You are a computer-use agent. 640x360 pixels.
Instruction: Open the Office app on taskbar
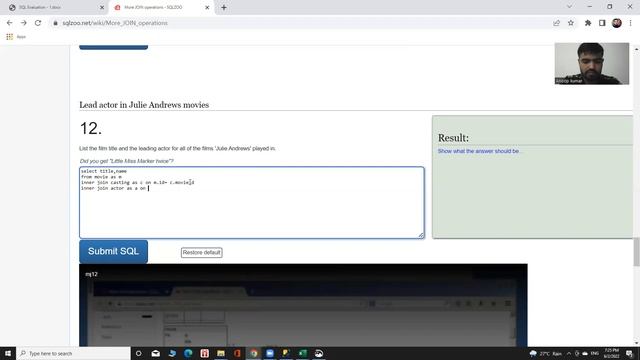[x=237, y=353]
